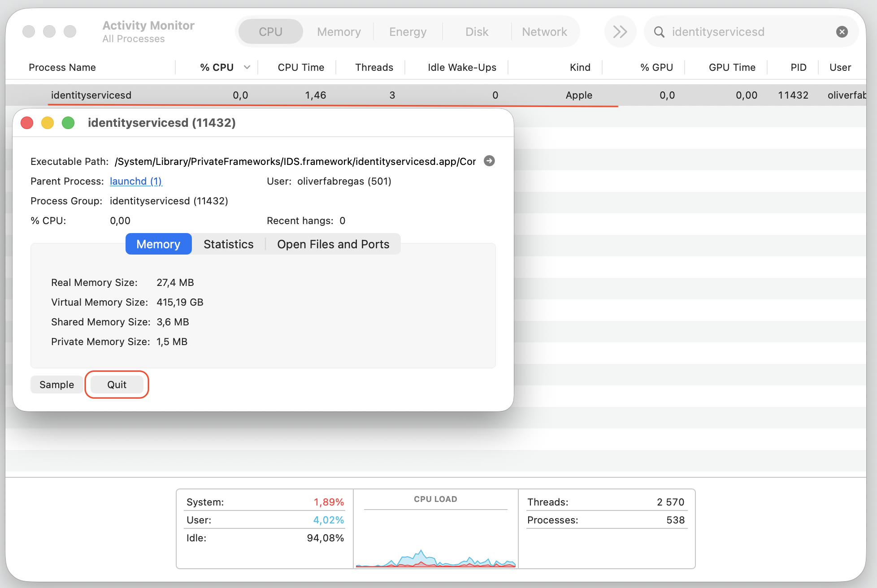The width and height of the screenshot is (877, 588).
Task: Click Process Group identityservicesd (11432) text
Action: coord(169,201)
